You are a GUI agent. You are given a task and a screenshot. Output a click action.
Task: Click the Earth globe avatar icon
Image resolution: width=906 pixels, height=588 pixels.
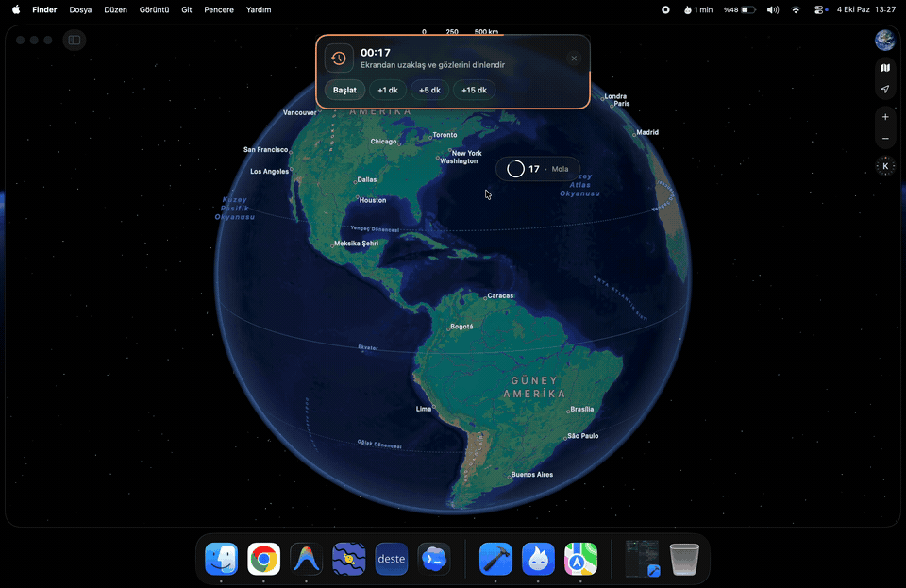(884, 41)
